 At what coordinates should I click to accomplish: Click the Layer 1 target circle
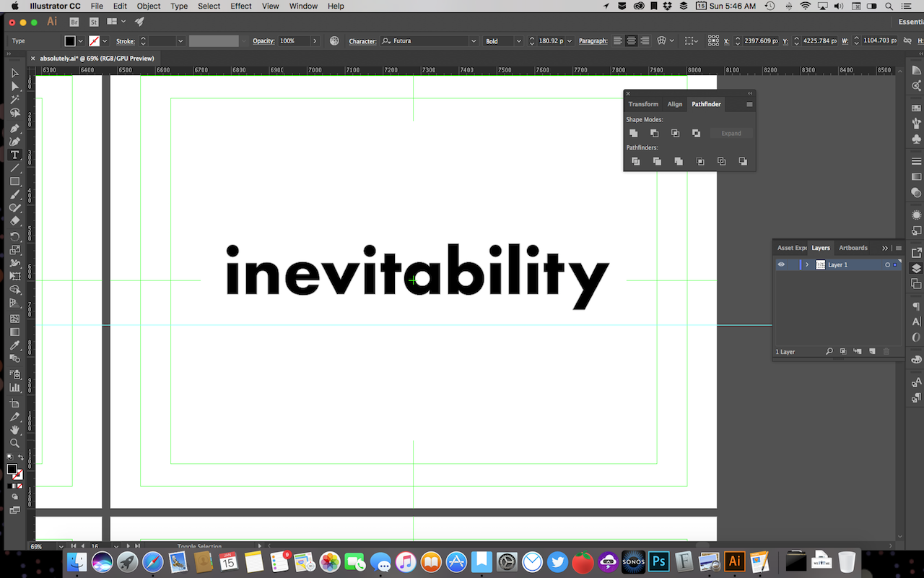(887, 265)
